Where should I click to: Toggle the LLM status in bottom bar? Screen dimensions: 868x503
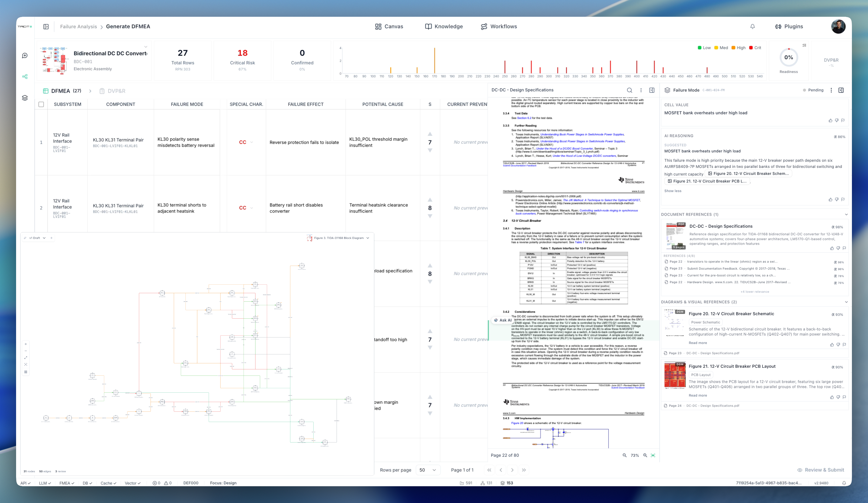click(45, 483)
